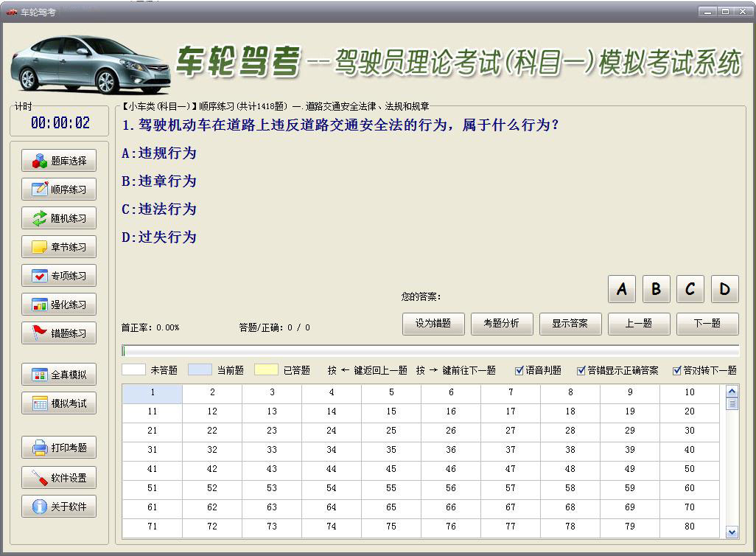The width and height of the screenshot is (756, 556).
Task: View 关于软件 about information
Action: click(x=58, y=506)
